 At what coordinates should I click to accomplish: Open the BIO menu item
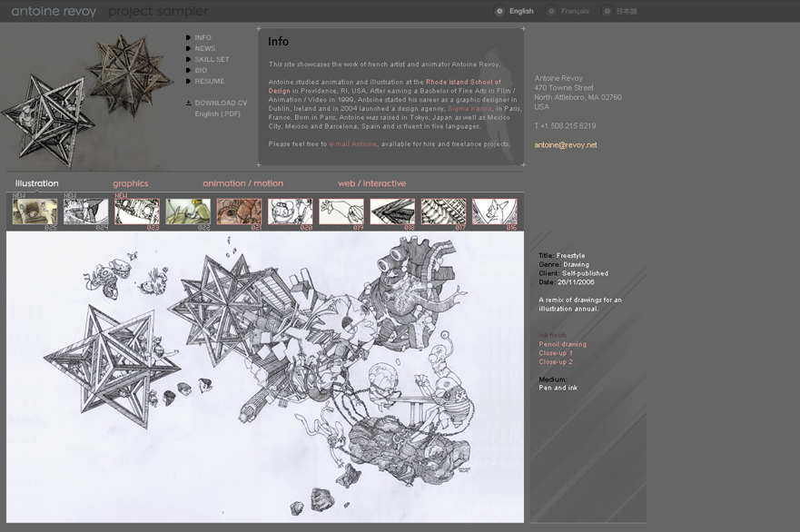click(201, 71)
